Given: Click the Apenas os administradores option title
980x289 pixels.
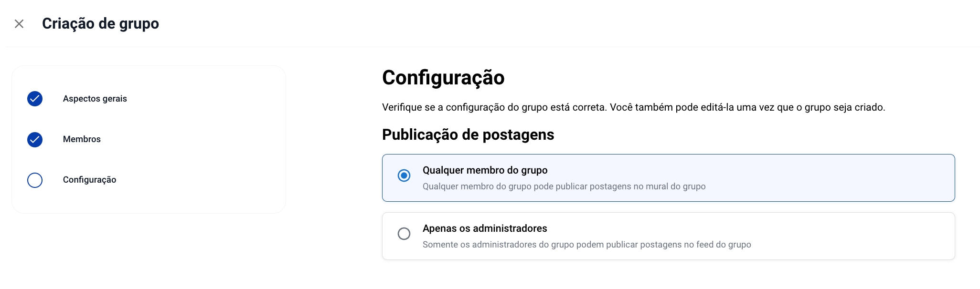Looking at the screenshot, I should [485, 228].
